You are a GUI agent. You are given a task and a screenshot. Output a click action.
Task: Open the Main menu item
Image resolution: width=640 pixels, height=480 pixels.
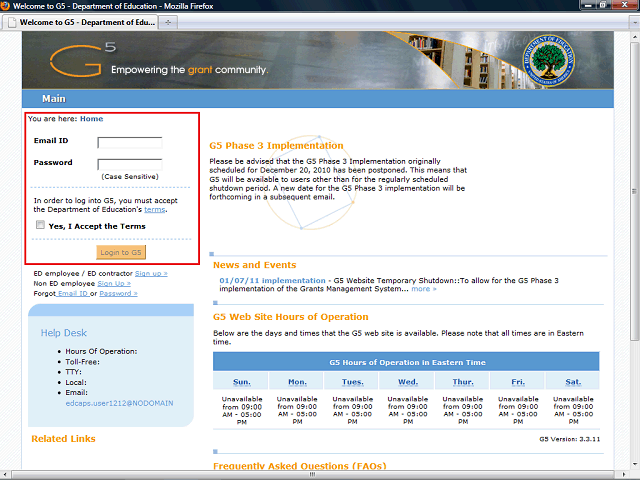53,99
